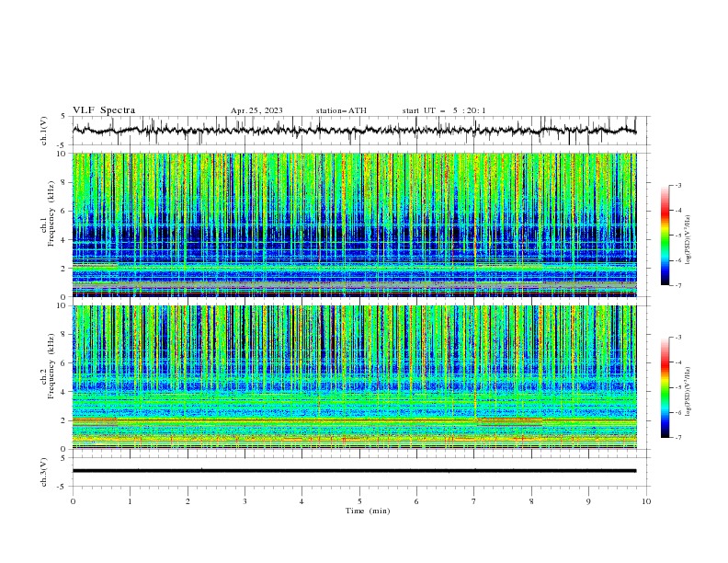Viewport: 728px width, 563px height.
Task: Click the "3" tick on the time axis
Action: (245, 501)
